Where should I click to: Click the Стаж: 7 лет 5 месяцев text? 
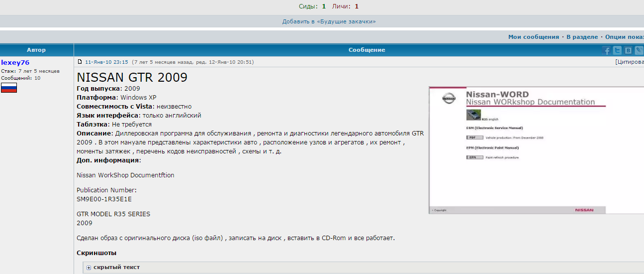coord(30,71)
